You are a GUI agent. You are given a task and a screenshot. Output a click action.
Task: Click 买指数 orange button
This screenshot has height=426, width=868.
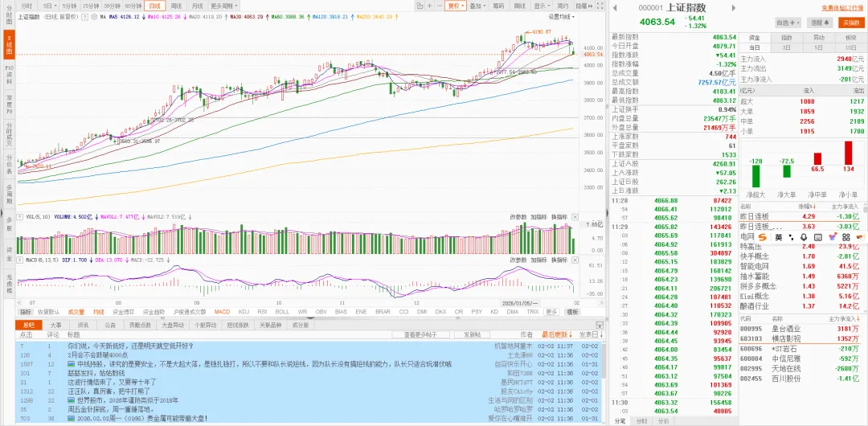click(852, 23)
